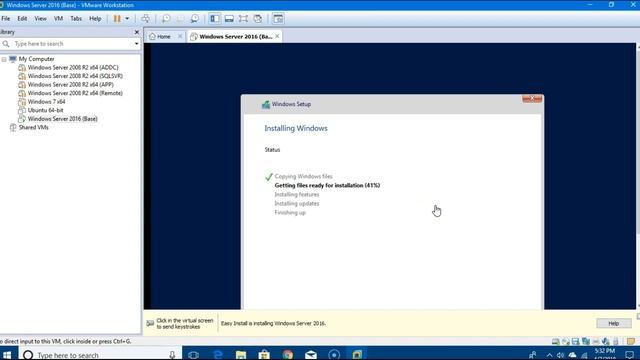Click the CD/DVD device icon in the status bar
The image size is (640, 360).
point(566,341)
